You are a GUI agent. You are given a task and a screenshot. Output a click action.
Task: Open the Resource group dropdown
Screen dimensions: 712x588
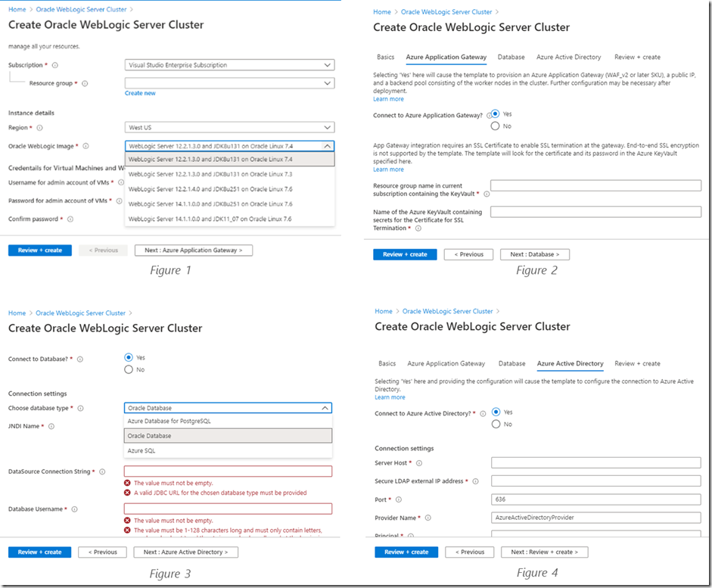pyautogui.click(x=230, y=83)
